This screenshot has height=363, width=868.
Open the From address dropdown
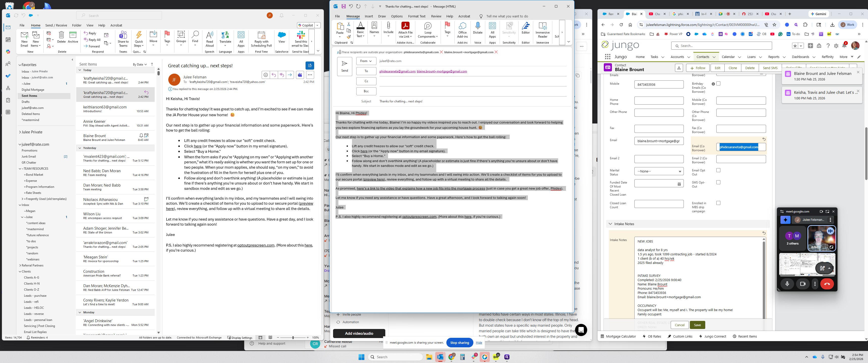tap(366, 61)
